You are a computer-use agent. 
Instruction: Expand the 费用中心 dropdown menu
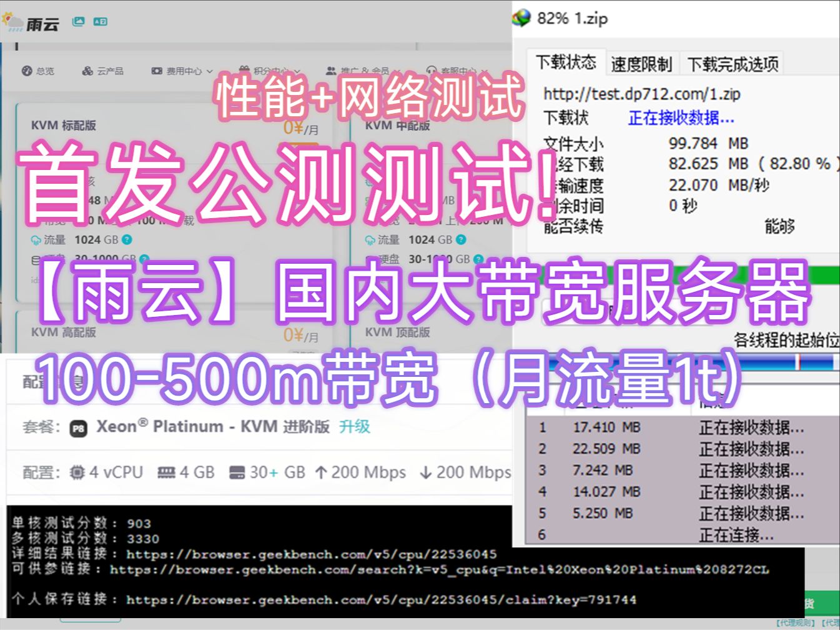[x=182, y=71]
